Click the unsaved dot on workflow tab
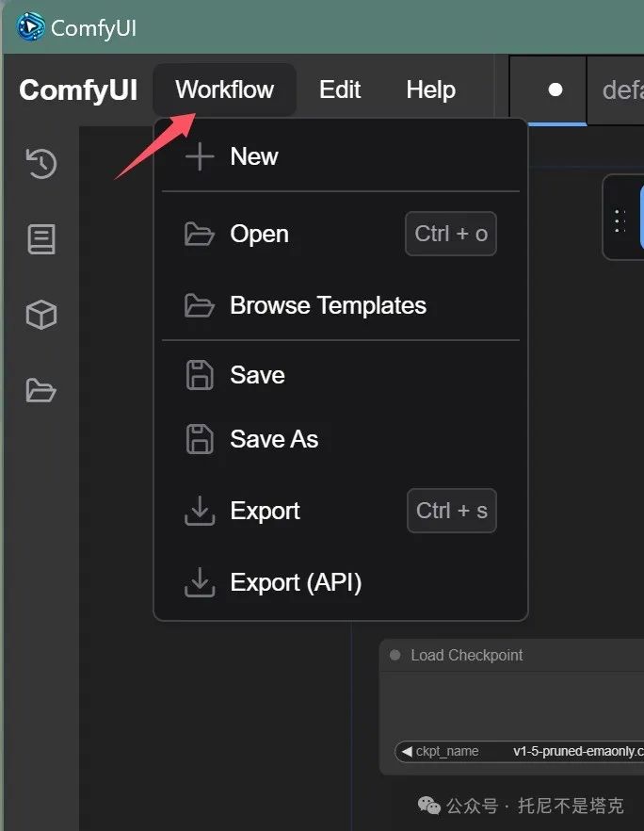The height and width of the screenshot is (831, 644). click(555, 90)
